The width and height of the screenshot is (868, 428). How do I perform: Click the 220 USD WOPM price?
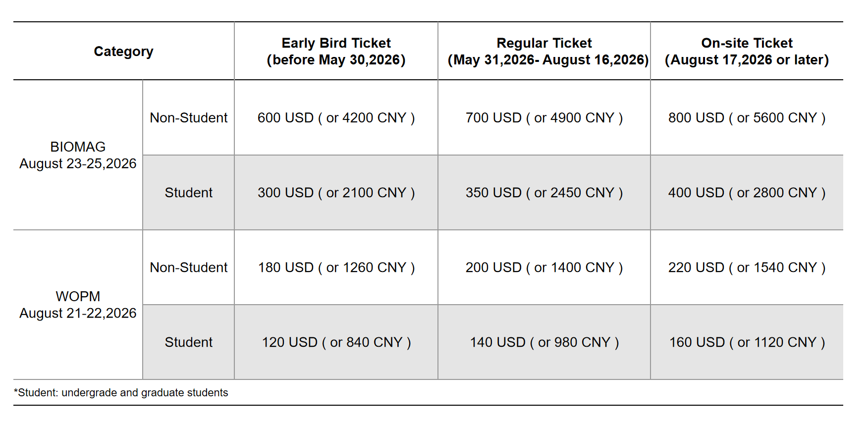pyautogui.click(x=747, y=267)
